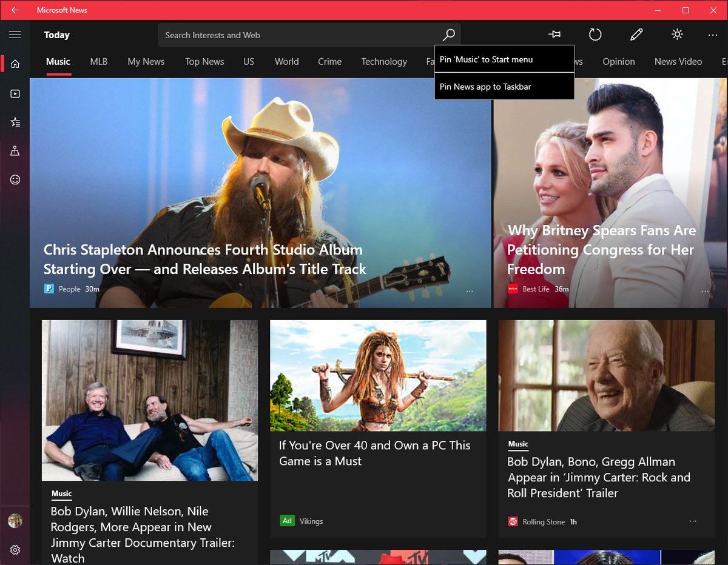728x565 pixels.
Task: Open the top-right more options ellipsis
Action: pyautogui.click(x=712, y=35)
